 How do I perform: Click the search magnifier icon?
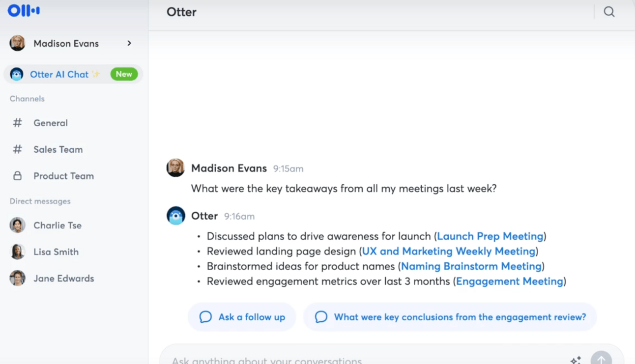click(x=609, y=12)
